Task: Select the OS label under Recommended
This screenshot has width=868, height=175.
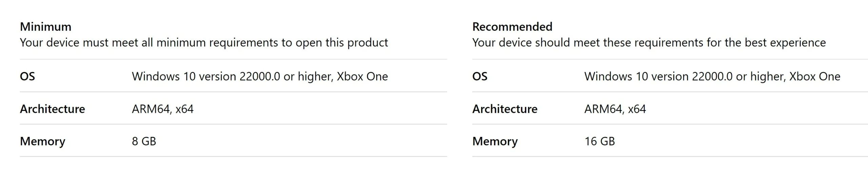Action: [x=480, y=76]
